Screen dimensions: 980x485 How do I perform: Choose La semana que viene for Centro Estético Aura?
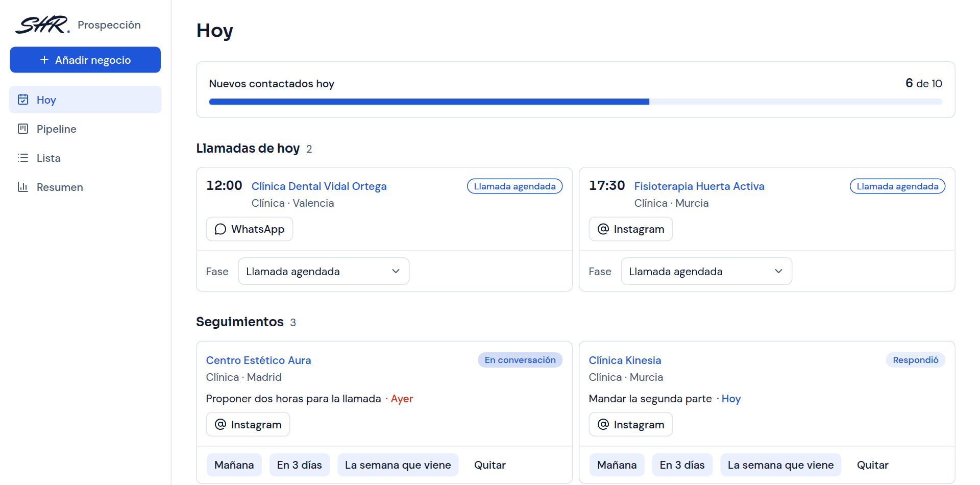[x=398, y=465]
